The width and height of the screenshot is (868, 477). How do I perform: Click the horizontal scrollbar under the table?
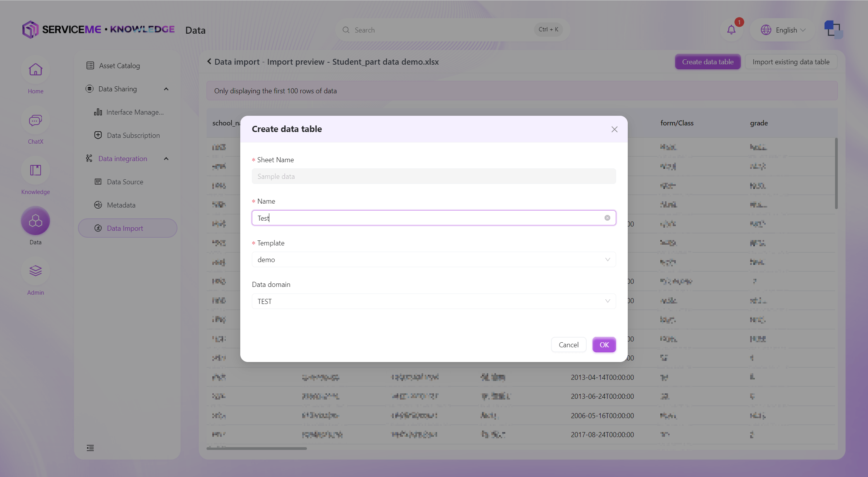pyautogui.click(x=257, y=448)
